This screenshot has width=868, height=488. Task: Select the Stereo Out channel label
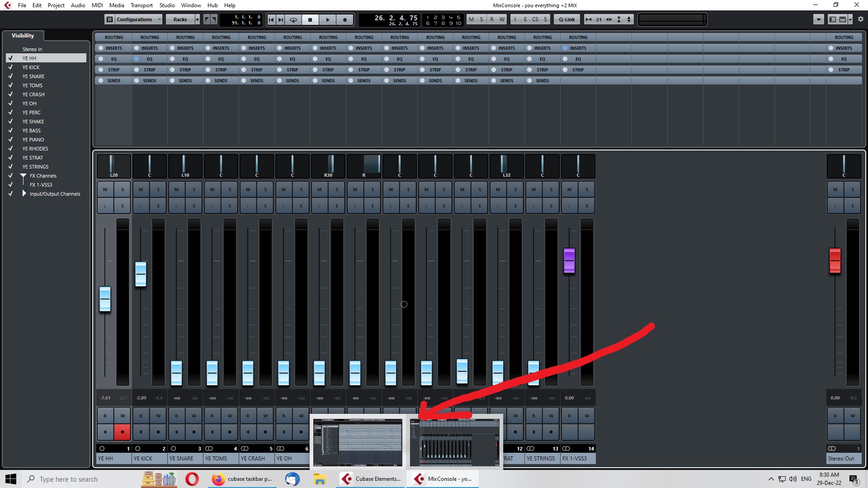click(844, 458)
